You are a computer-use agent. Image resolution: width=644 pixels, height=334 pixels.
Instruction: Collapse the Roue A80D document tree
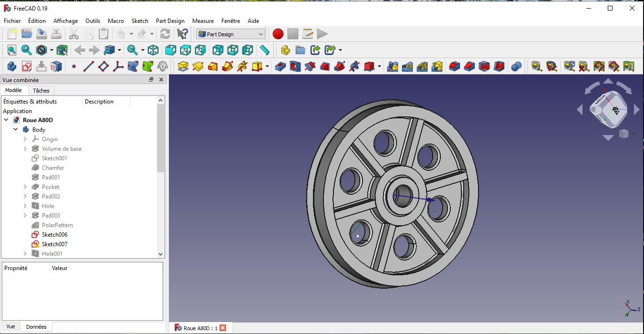coord(6,120)
